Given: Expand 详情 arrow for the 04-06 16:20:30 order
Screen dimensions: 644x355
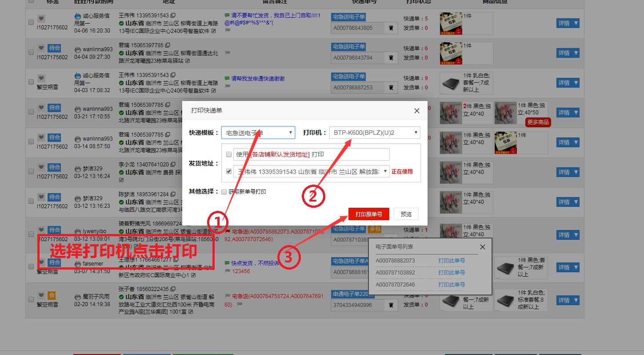Looking at the screenshot, I should click(x=576, y=23).
